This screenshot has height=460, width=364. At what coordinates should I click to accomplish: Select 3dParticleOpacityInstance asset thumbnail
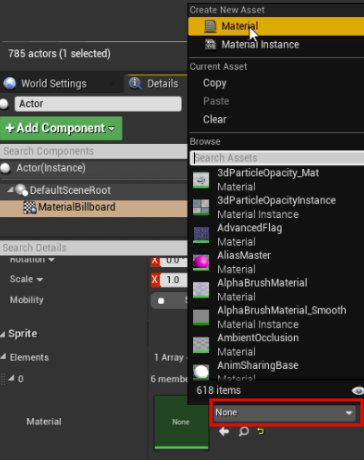[201, 208]
